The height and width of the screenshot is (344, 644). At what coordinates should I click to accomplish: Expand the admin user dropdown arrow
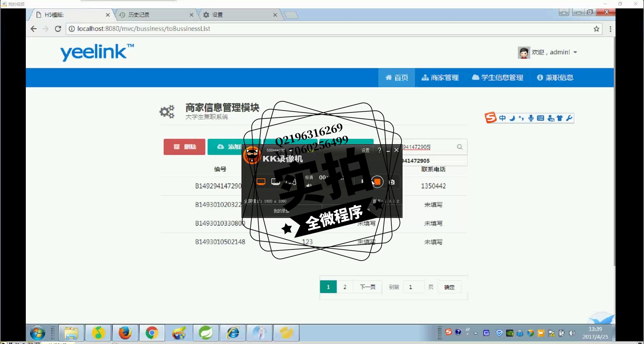[x=575, y=52]
